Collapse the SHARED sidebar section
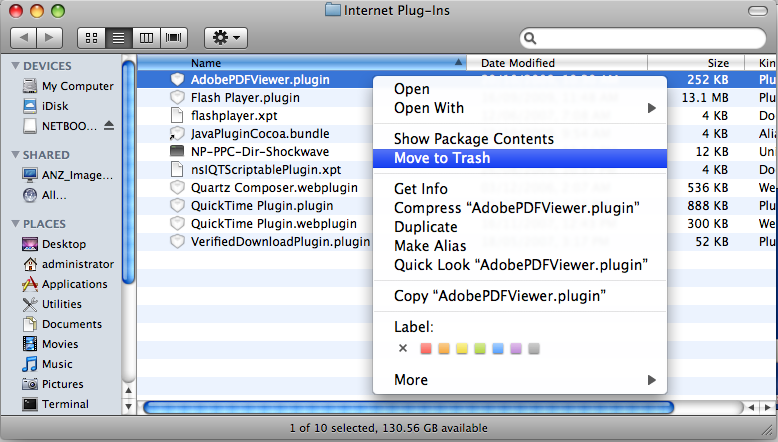778x442 pixels. point(15,155)
